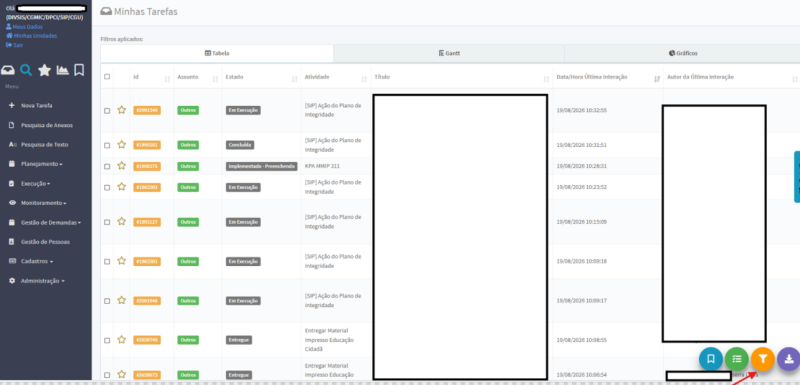Star the task updated at 10:32:55
The height and width of the screenshot is (385, 800).
pyautogui.click(x=121, y=110)
